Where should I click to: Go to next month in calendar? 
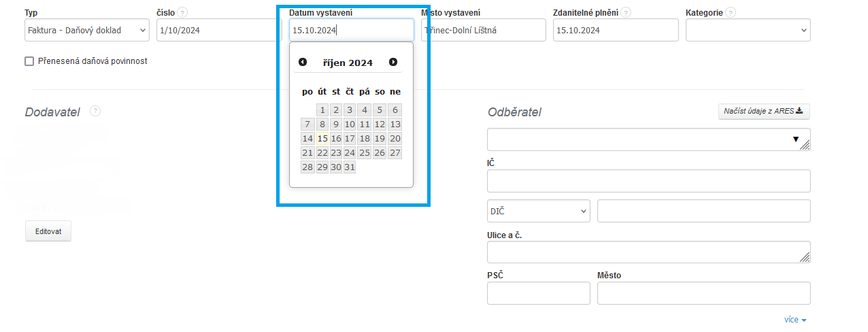393,62
